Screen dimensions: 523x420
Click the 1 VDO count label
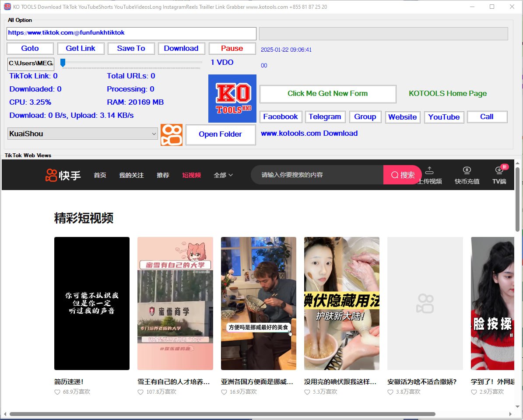tap(222, 63)
